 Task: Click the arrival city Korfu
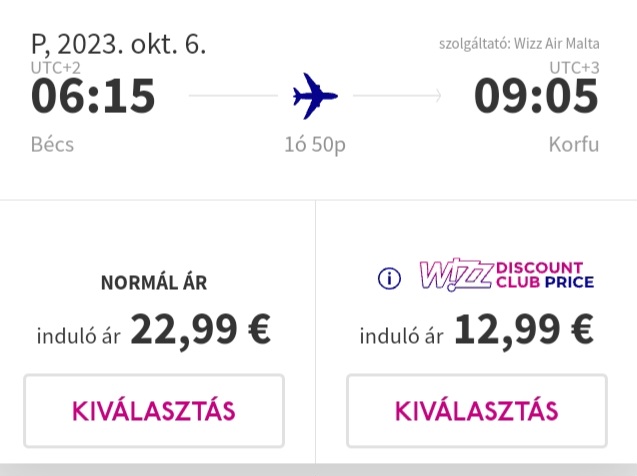point(574,145)
